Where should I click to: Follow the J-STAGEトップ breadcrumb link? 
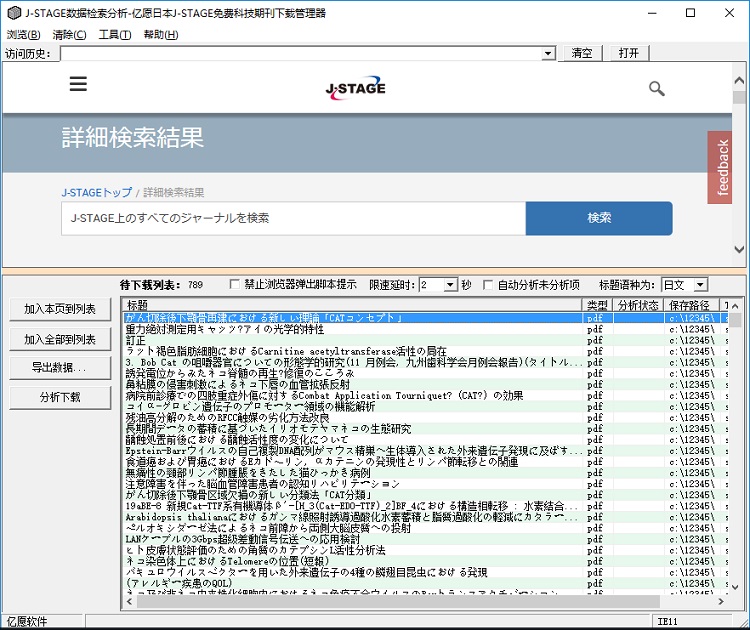[x=97, y=193]
